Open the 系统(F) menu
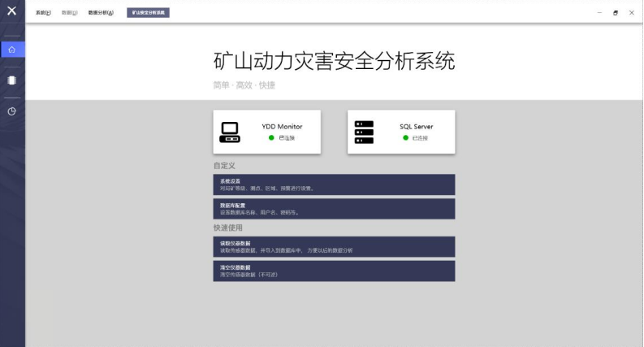This screenshot has height=347, width=644. (x=43, y=13)
